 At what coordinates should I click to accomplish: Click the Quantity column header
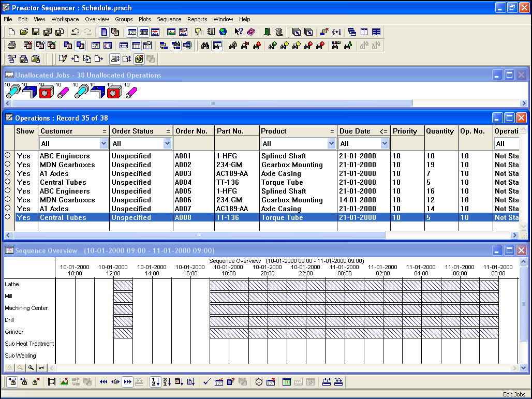click(x=441, y=131)
